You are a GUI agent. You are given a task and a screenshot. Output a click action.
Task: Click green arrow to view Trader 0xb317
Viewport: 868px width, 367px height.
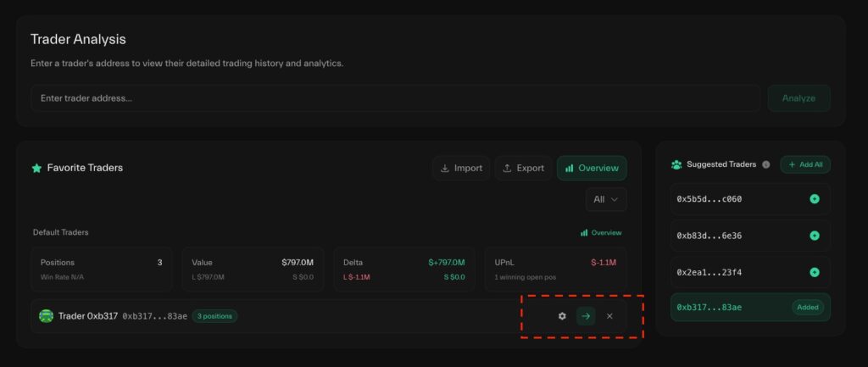click(586, 316)
